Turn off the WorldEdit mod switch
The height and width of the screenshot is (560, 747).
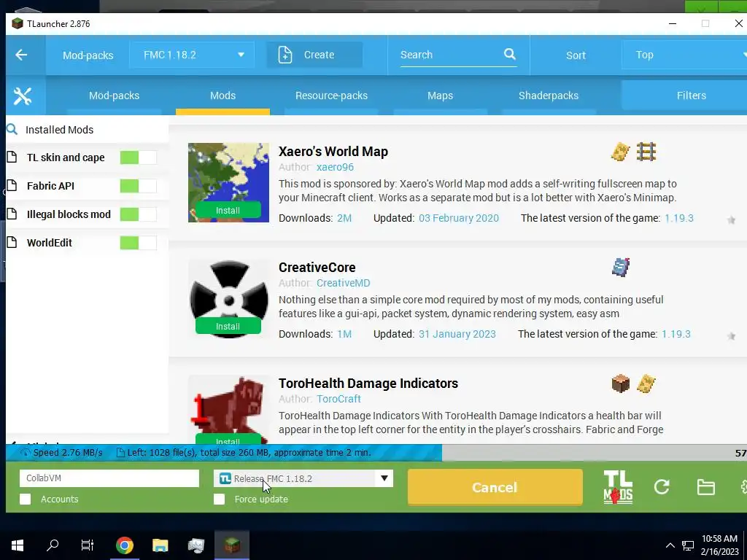[x=138, y=243]
